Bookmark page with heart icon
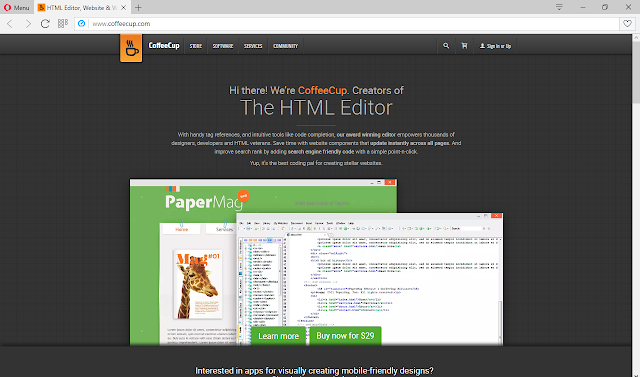 coord(627,24)
